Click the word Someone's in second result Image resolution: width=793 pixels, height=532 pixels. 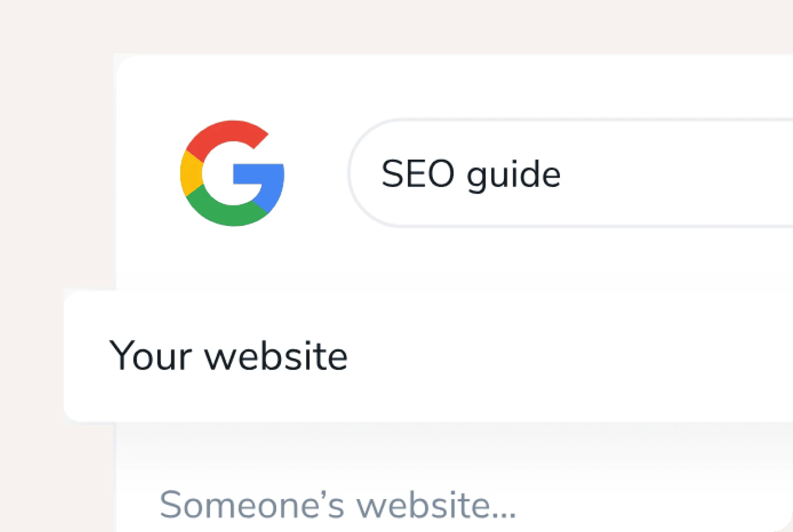click(252, 505)
